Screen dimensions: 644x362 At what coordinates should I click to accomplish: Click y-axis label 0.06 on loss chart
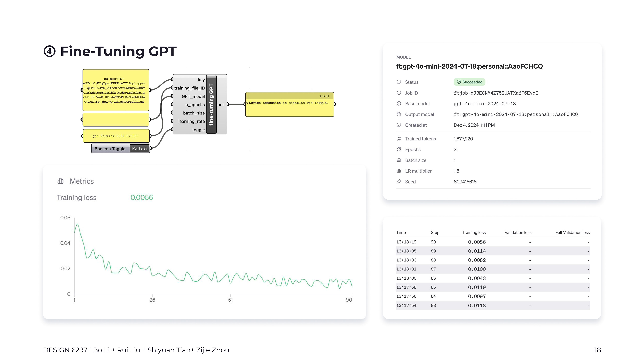(x=65, y=217)
